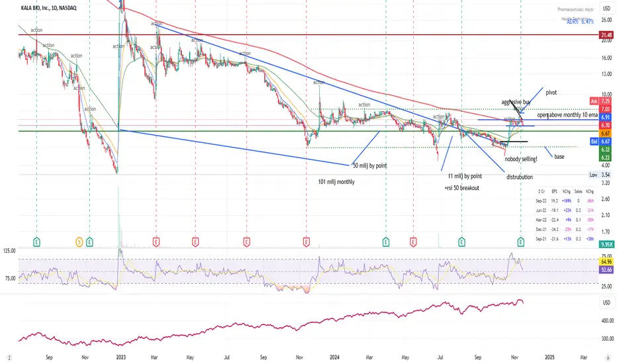Toggle auto scale with the A button
The width and height of the screenshot is (617, 364).
[x=608, y=357]
